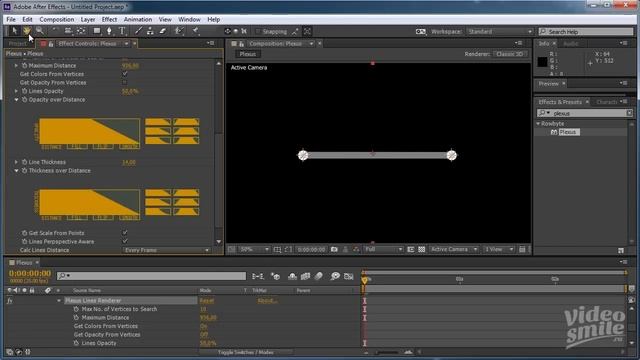Expand the Line Thickness property
This screenshot has width=640, height=360.
[16, 162]
